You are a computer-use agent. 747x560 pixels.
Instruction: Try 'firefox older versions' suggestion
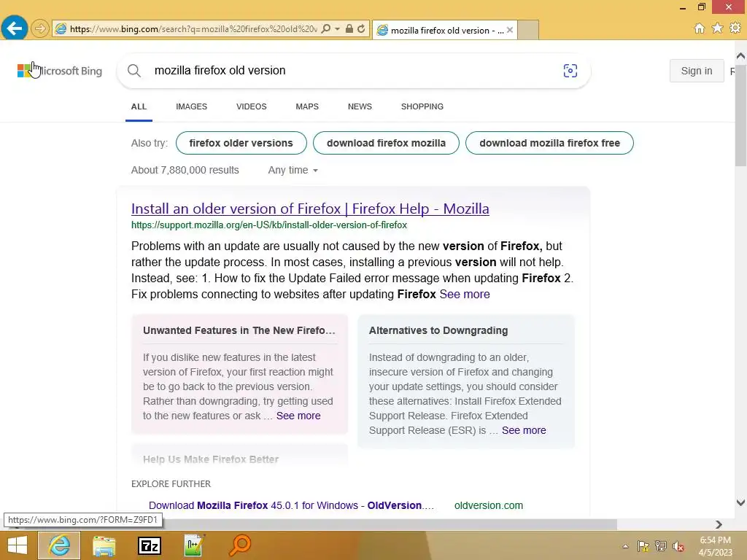(241, 143)
